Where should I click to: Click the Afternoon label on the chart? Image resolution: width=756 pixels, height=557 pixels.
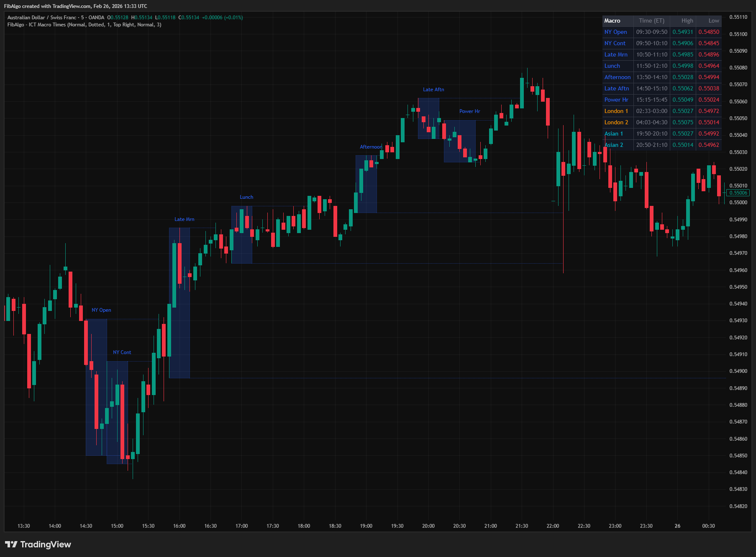(x=371, y=147)
